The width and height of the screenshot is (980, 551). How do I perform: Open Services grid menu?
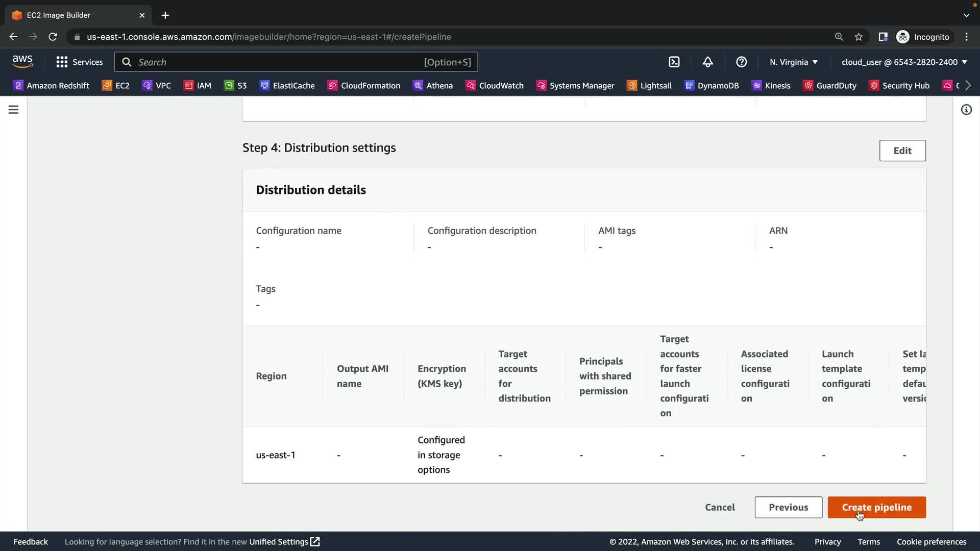[x=80, y=62]
